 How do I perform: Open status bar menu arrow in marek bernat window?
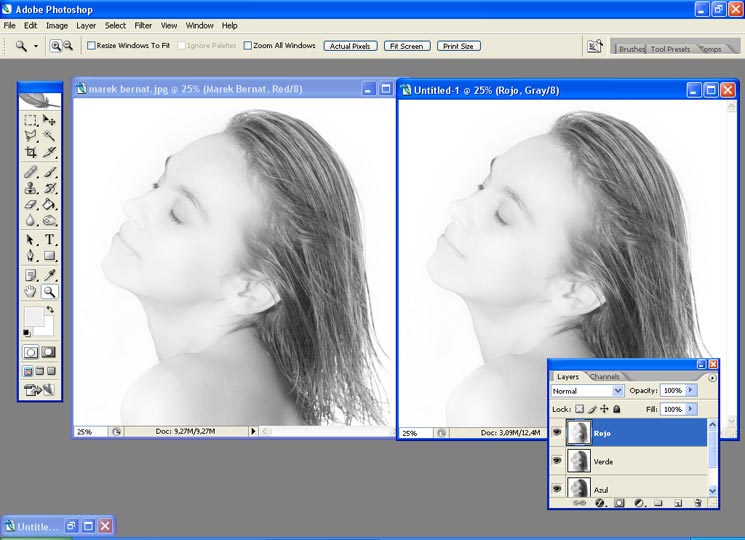pos(253,431)
